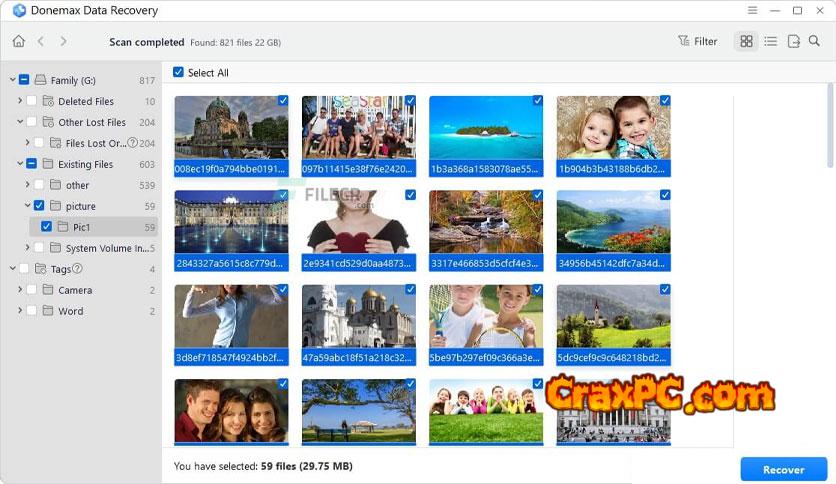836x484 pixels.
Task: Click the export scan results icon
Action: (793, 41)
